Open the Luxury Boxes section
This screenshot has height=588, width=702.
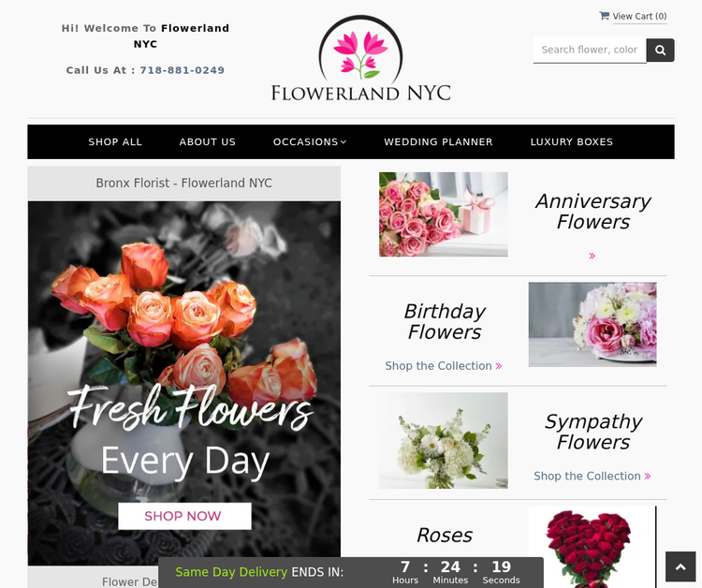[x=571, y=142]
